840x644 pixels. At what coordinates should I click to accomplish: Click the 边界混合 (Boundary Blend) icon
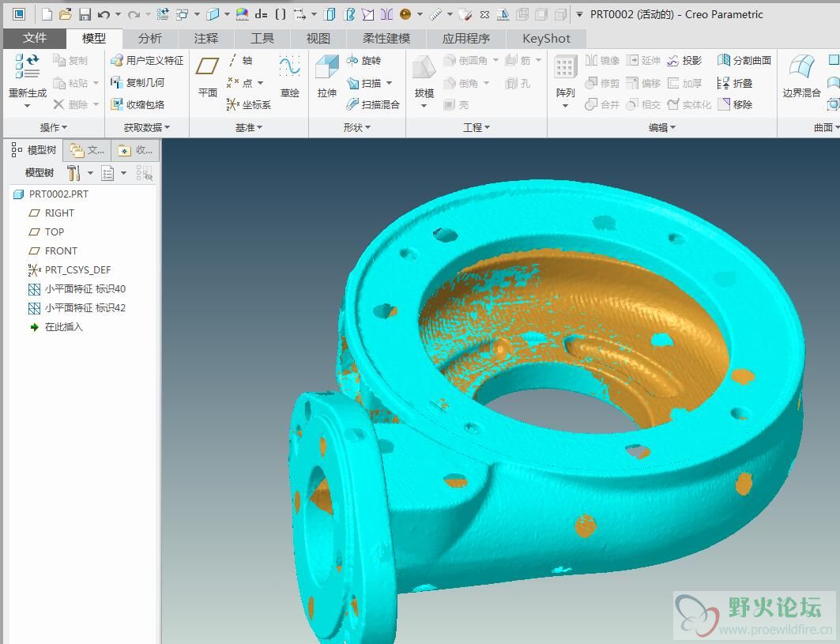pyautogui.click(x=801, y=77)
